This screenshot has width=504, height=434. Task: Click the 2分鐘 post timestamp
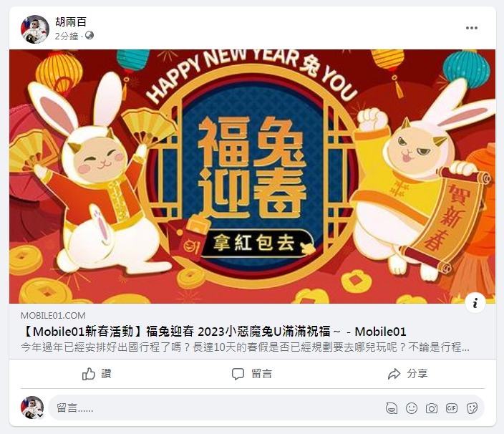pyautogui.click(x=67, y=36)
